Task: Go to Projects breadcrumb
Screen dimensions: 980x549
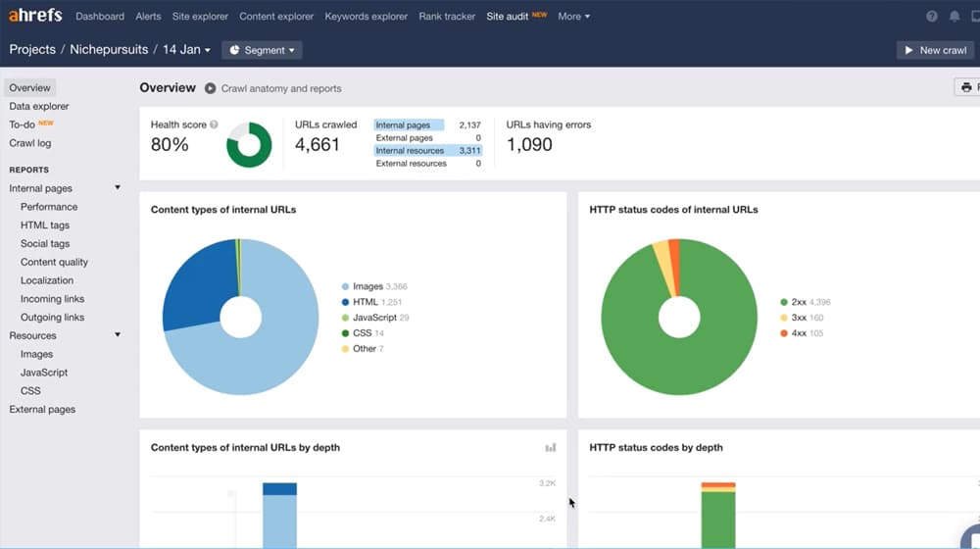Action: [x=32, y=49]
